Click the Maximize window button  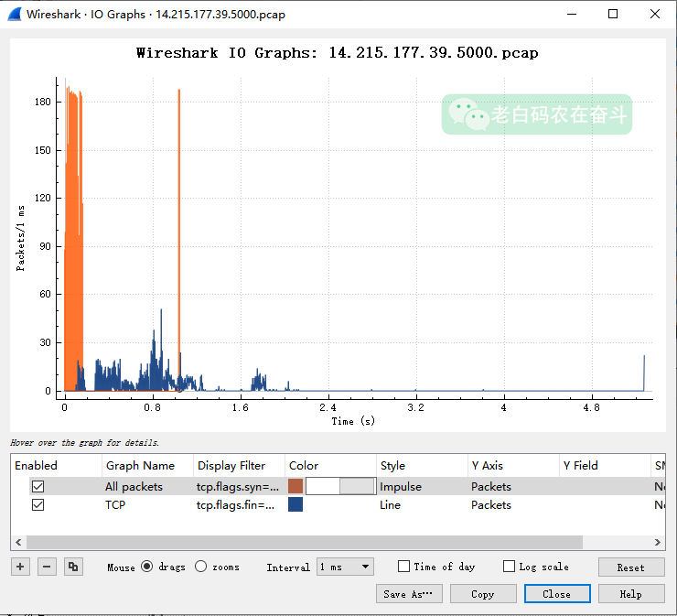(x=613, y=14)
